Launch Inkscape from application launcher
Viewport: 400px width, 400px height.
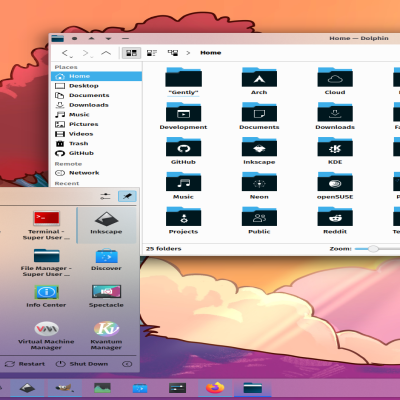pos(106,225)
